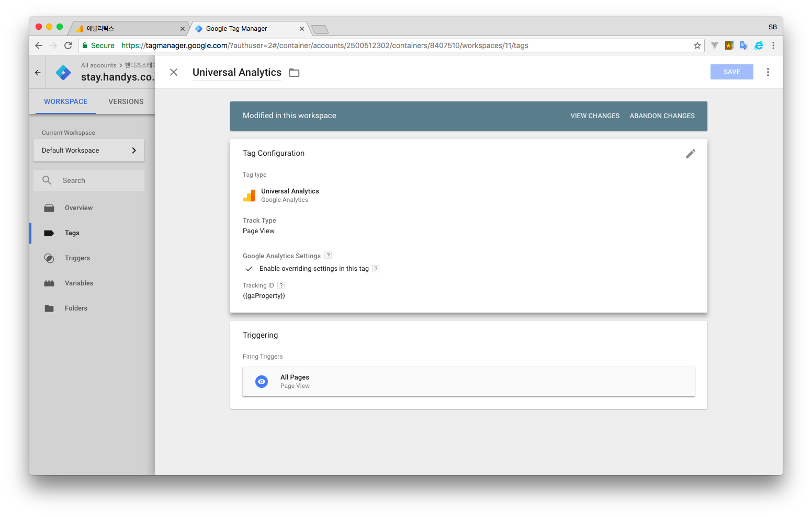Viewport: 812px width, 517px height.
Task: Click the Page View track type value
Action: coord(258,231)
